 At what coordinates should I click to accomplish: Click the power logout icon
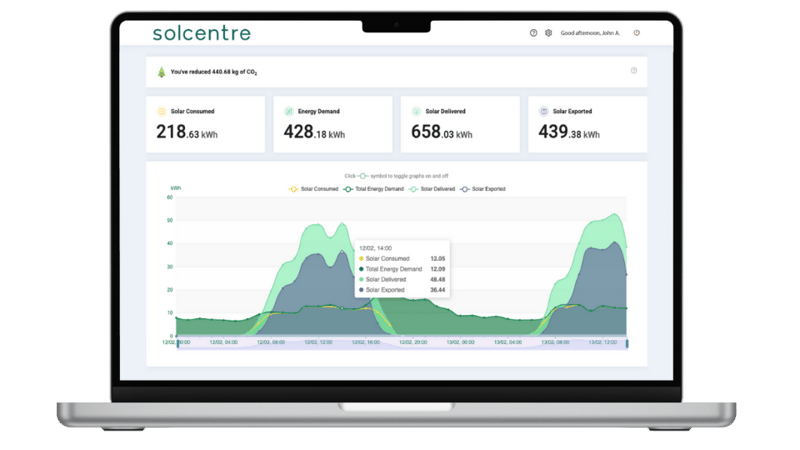pyautogui.click(x=637, y=33)
